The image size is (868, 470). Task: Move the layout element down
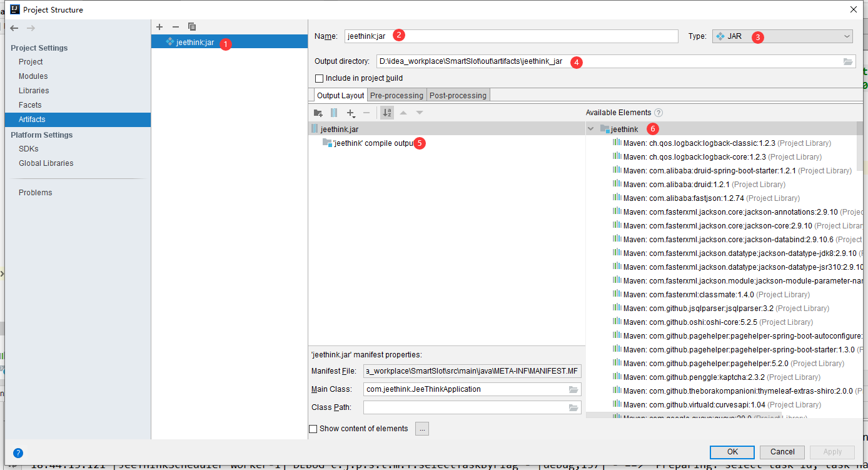(420, 113)
